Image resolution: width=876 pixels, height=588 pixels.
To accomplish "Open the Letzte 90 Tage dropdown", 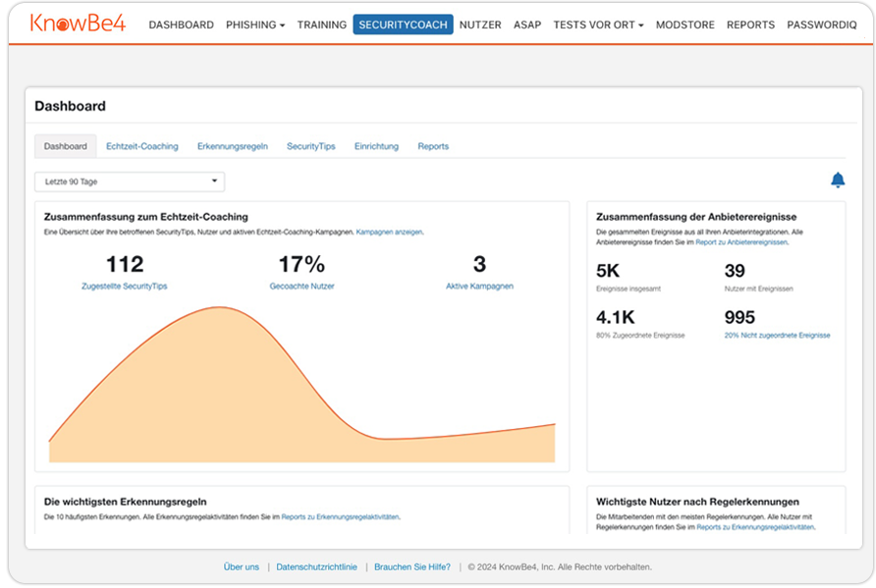I will [x=131, y=182].
